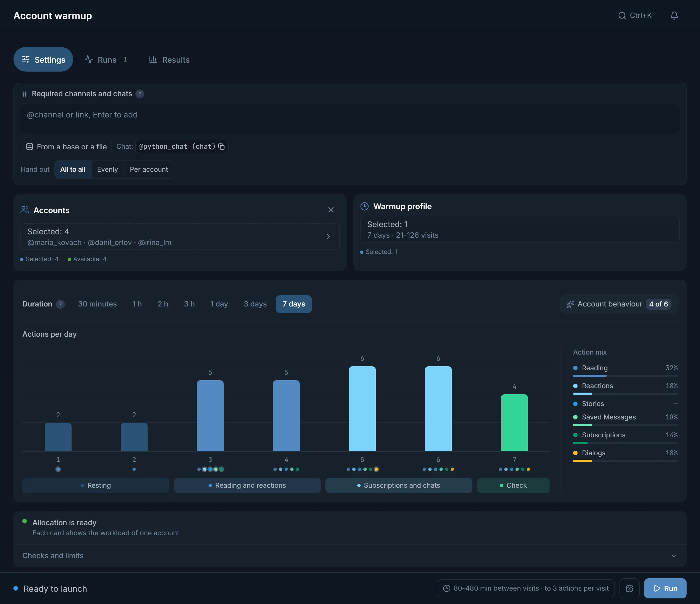700x604 pixels.
Task: Set duration to 30 minutes
Action: point(97,304)
